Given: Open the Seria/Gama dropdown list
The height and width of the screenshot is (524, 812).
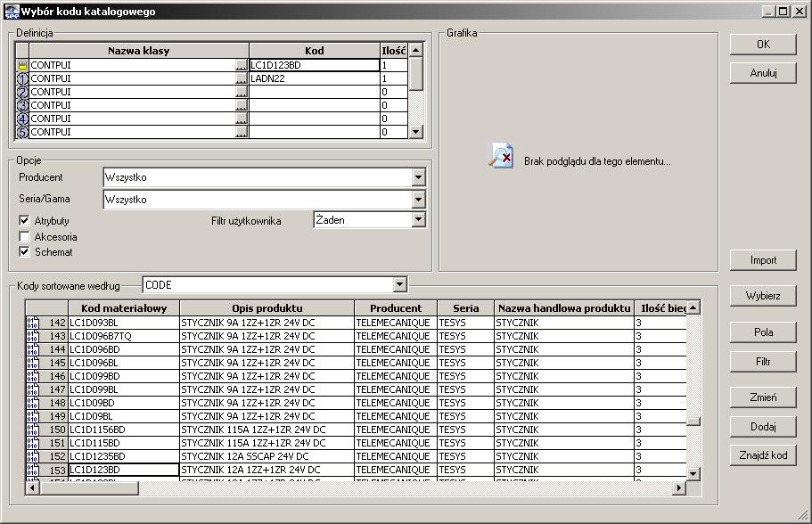Looking at the screenshot, I should coord(418,200).
